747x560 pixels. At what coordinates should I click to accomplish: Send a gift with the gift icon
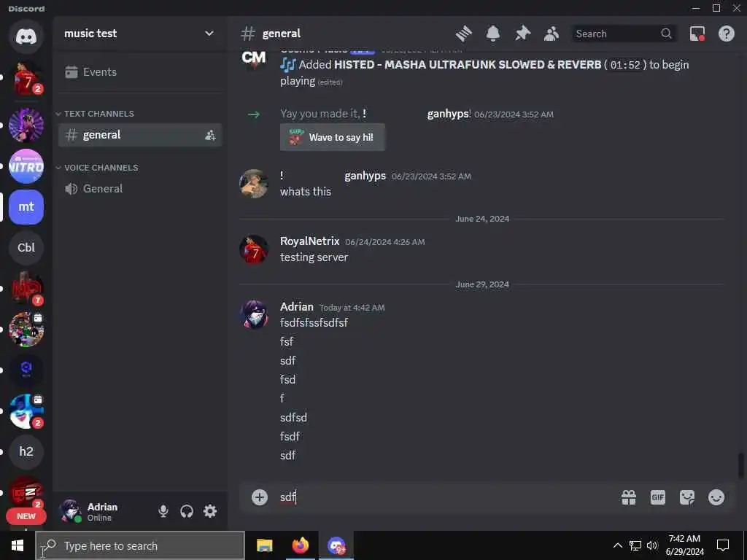click(x=628, y=497)
